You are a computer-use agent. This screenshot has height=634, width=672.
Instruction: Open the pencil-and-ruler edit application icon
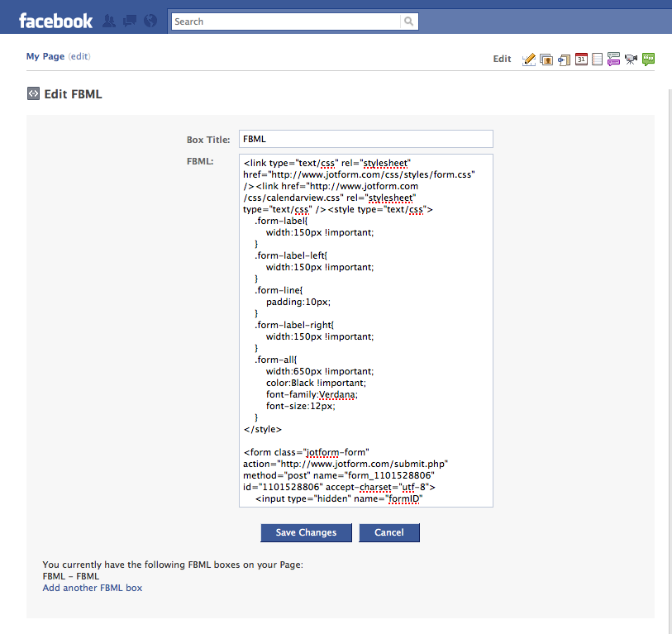(x=529, y=60)
